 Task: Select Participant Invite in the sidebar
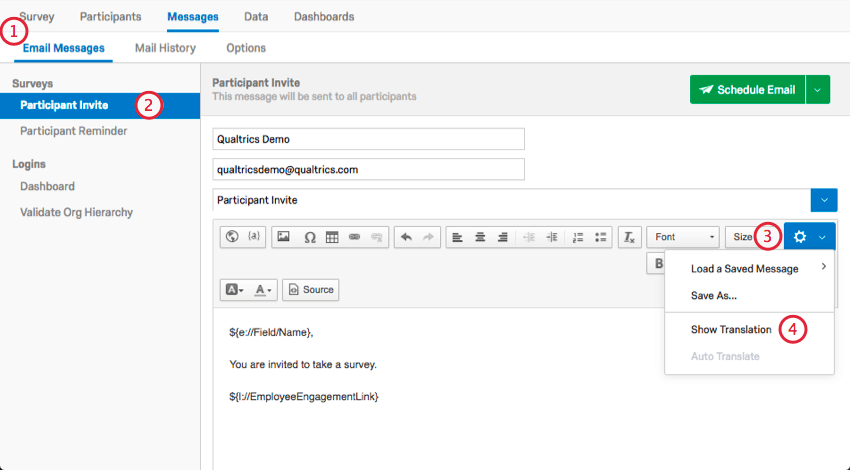click(x=100, y=105)
